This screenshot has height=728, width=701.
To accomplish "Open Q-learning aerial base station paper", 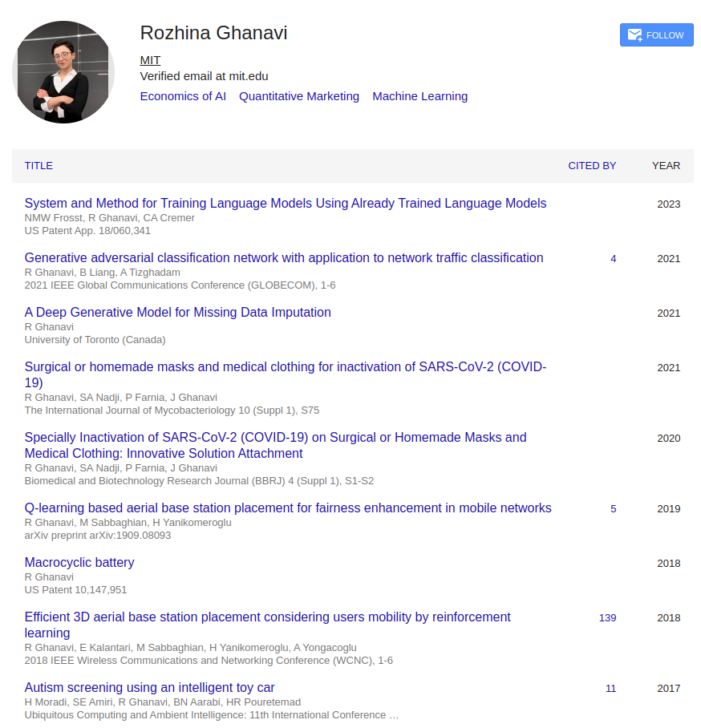I will [288, 508].
